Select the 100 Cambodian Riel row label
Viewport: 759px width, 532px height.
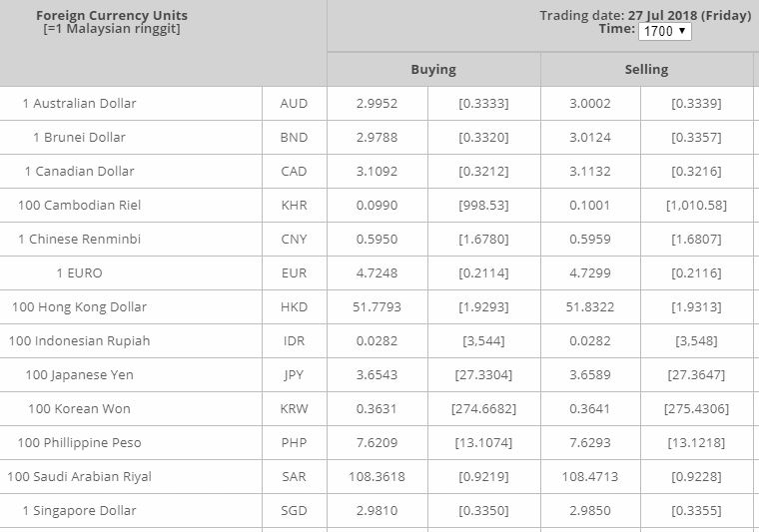[79, 205]
